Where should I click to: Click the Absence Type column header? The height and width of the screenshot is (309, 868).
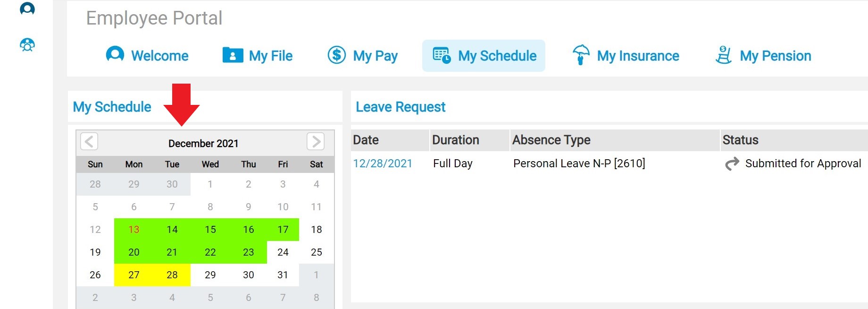click(551, 140)
